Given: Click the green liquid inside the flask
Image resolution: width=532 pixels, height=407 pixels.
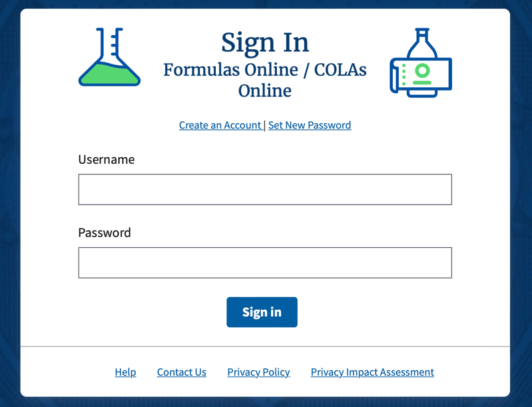Looking at the screenshot, I should [109, 73].
